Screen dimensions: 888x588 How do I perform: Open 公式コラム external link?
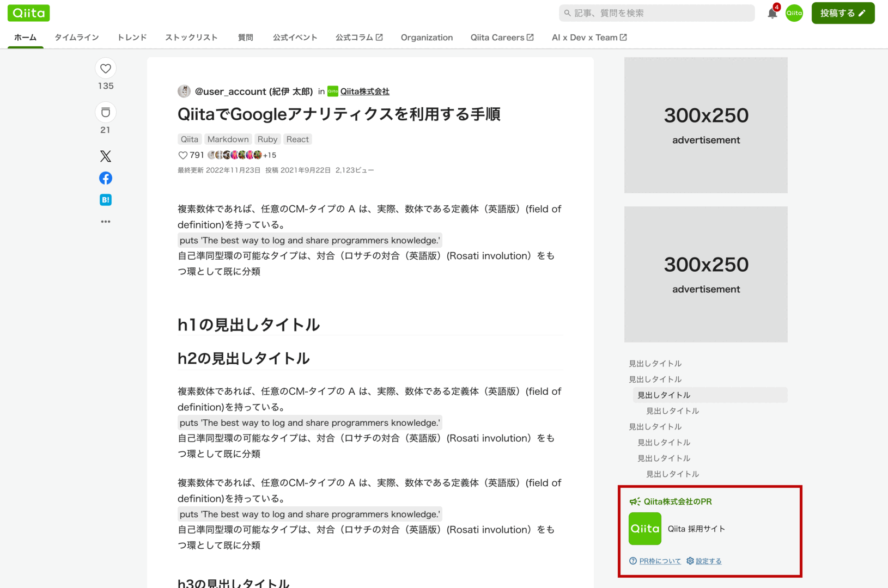pos(359,38)
